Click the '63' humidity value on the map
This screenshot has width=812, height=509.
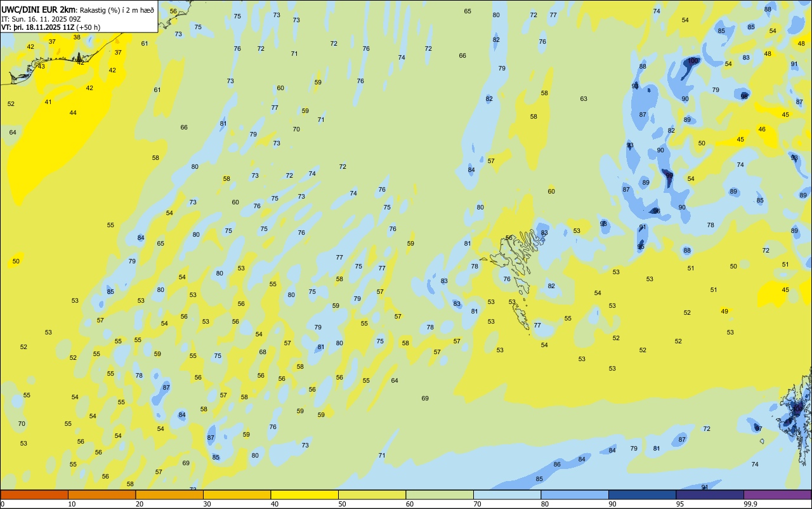[x=584, y=98]
